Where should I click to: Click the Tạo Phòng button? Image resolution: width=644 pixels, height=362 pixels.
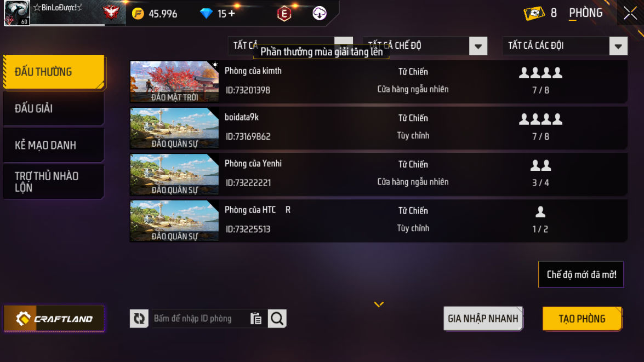tap(582, 319)
